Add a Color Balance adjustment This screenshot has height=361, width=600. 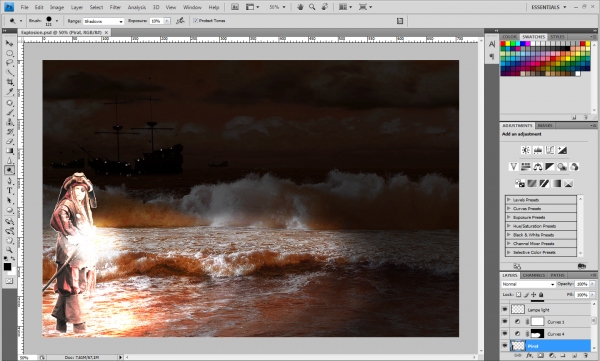click(538, 167)
